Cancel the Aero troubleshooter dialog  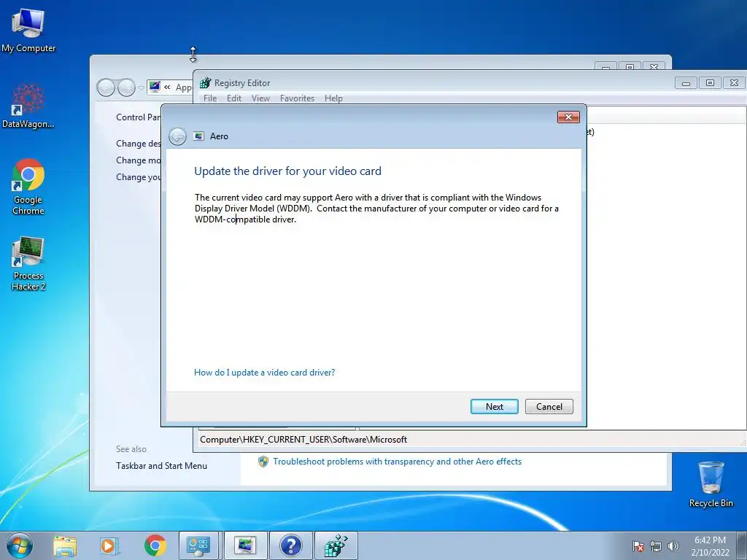(549, 407)
